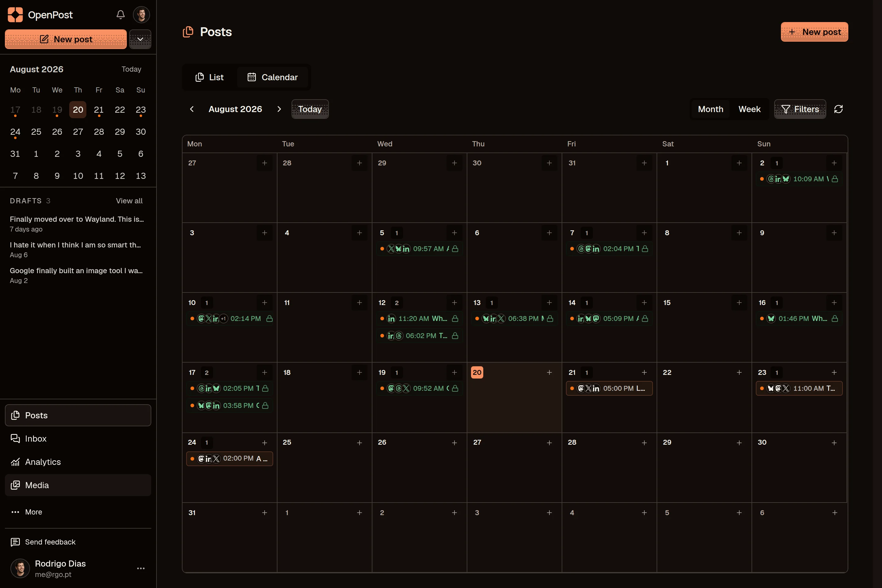Go to previous month arrow
Screen dimensions: 882x588
pos(192,109)
